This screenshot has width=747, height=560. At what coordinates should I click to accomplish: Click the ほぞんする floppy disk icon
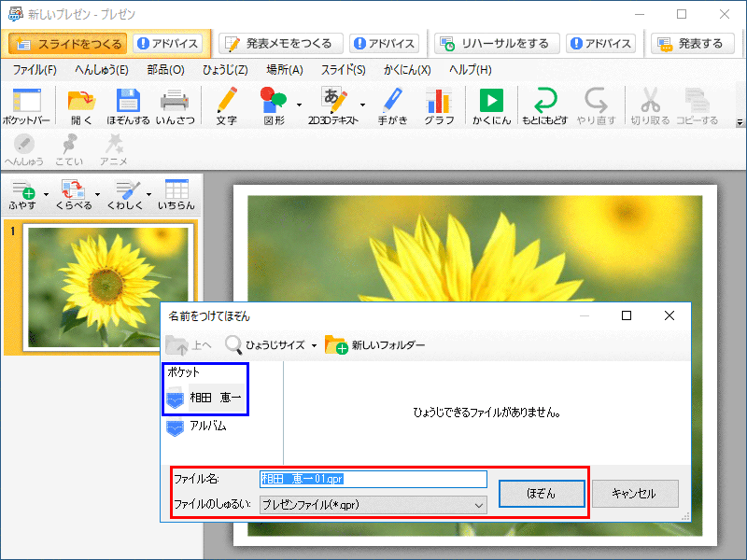click(x=128, y=101)
